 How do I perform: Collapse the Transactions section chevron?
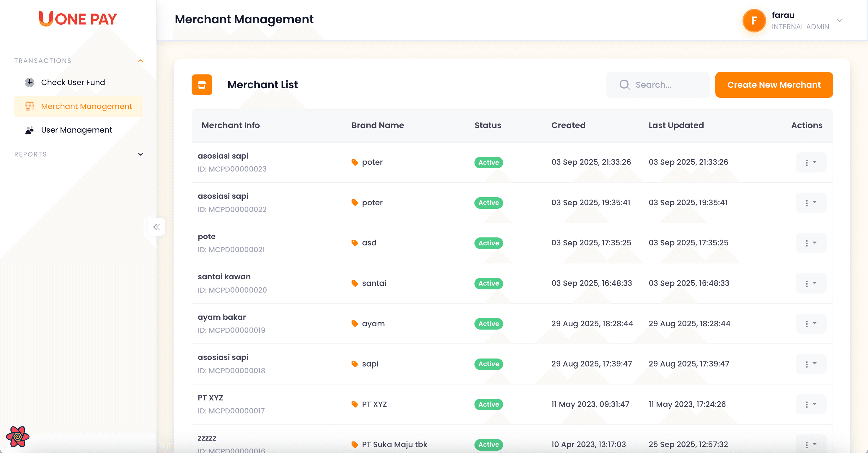coord(141,61)
